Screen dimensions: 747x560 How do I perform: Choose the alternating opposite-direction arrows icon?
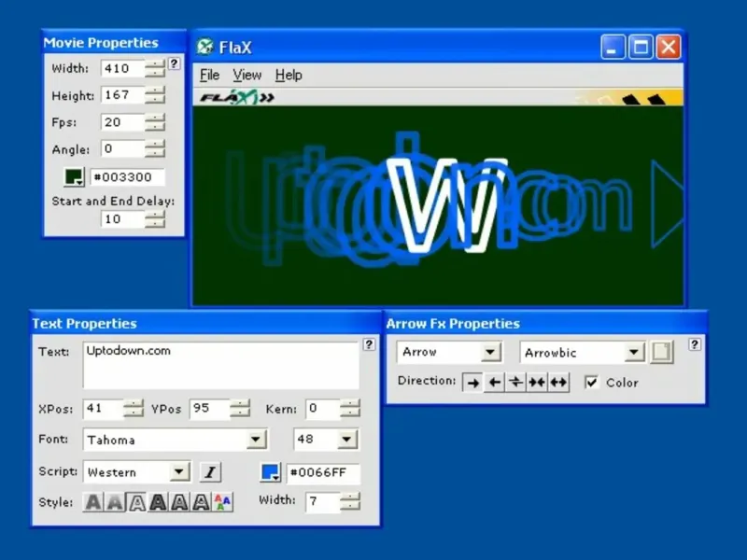coord(515,383)
